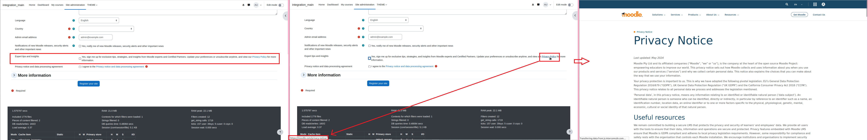Click footer question-mark button in left panel
Screen dimensions: 868x140
click(x=280, y=132)
